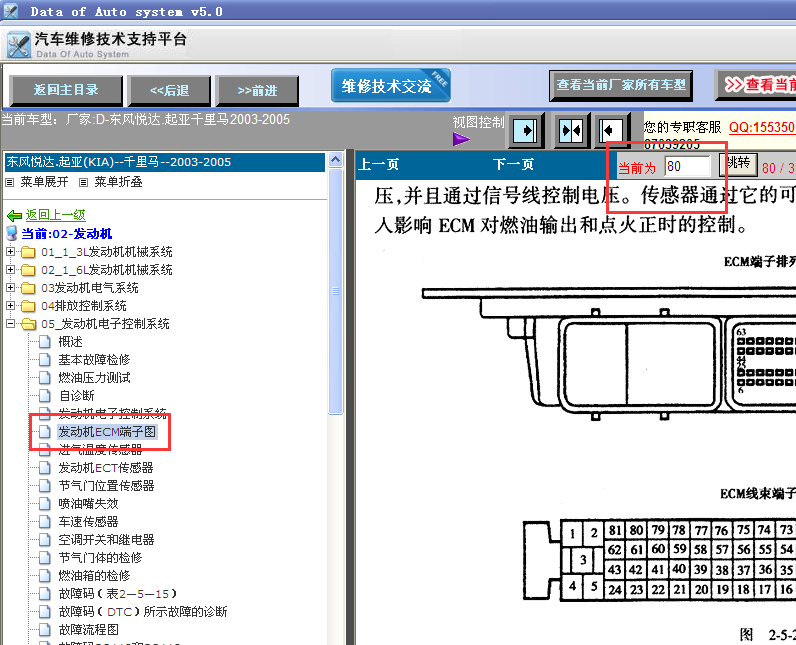This screenshot has width=796, height=645.
Task: Click the <<后退 button
Action: [x=169, y=91]
